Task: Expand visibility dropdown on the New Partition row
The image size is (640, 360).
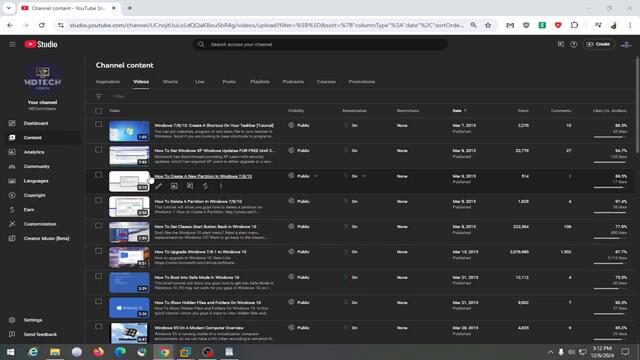Action: point(316,176)
